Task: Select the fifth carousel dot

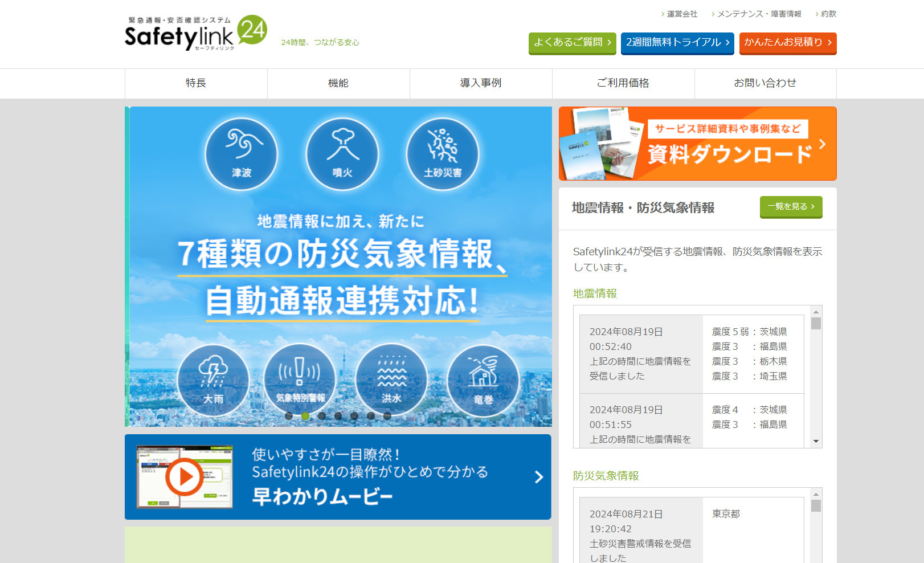Action: [x=354, y=416]
